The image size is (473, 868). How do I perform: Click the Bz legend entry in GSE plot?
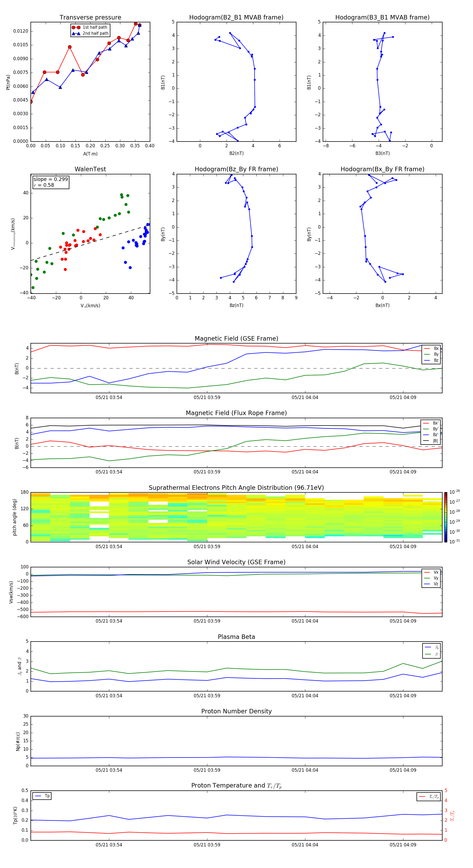[x=431, y=360]
